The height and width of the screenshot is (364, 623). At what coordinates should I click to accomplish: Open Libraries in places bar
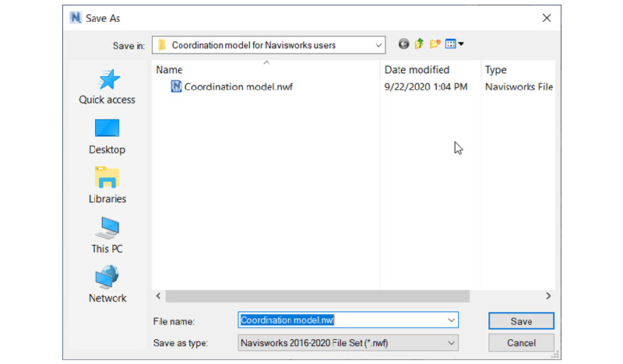(107, 186)
